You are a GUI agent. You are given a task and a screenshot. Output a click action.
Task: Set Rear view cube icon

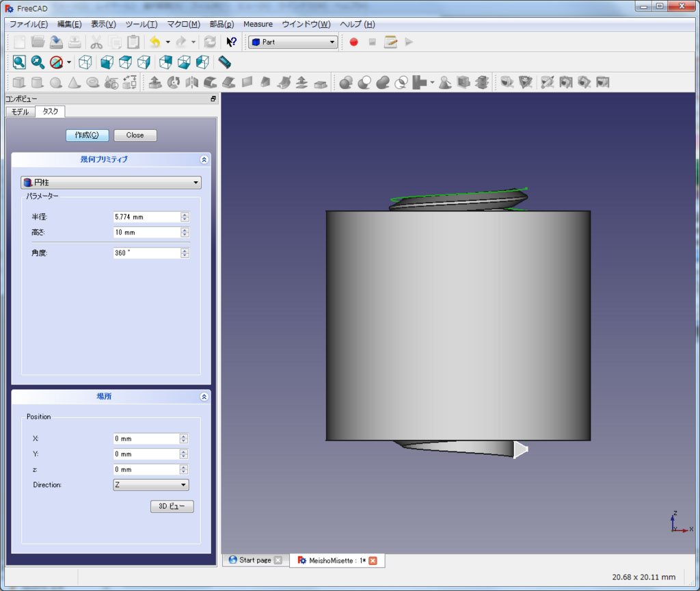[165, 62]
